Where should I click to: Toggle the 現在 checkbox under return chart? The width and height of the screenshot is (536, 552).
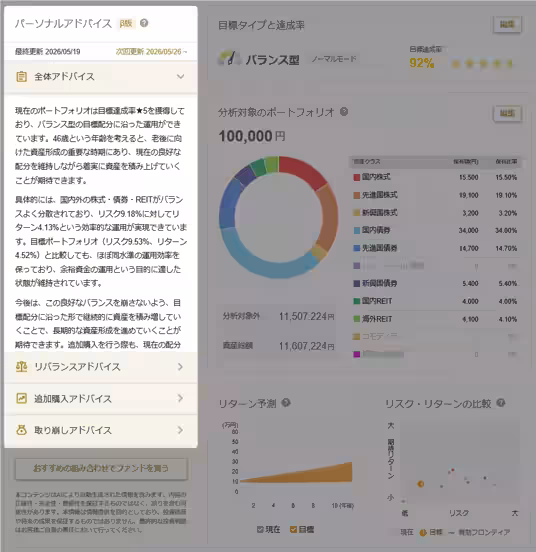tap(260, 529)
